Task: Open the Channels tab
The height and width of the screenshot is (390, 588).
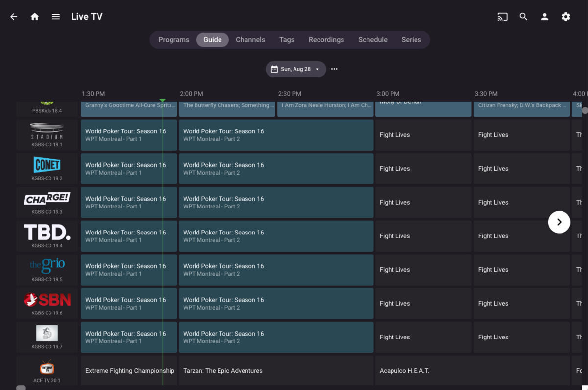Action: 250,40
